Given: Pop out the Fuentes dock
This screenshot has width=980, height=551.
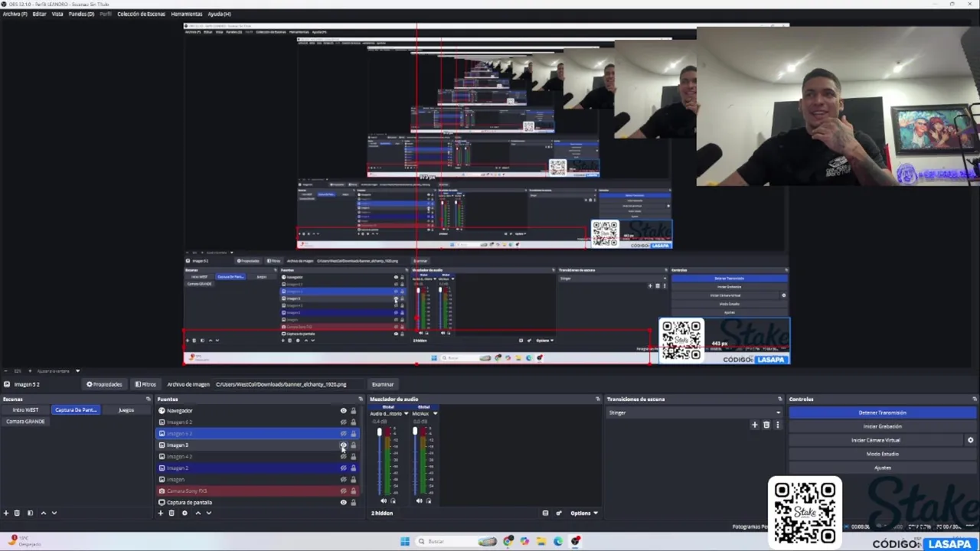Looking at the screenshot, I should tap(361, 399).
